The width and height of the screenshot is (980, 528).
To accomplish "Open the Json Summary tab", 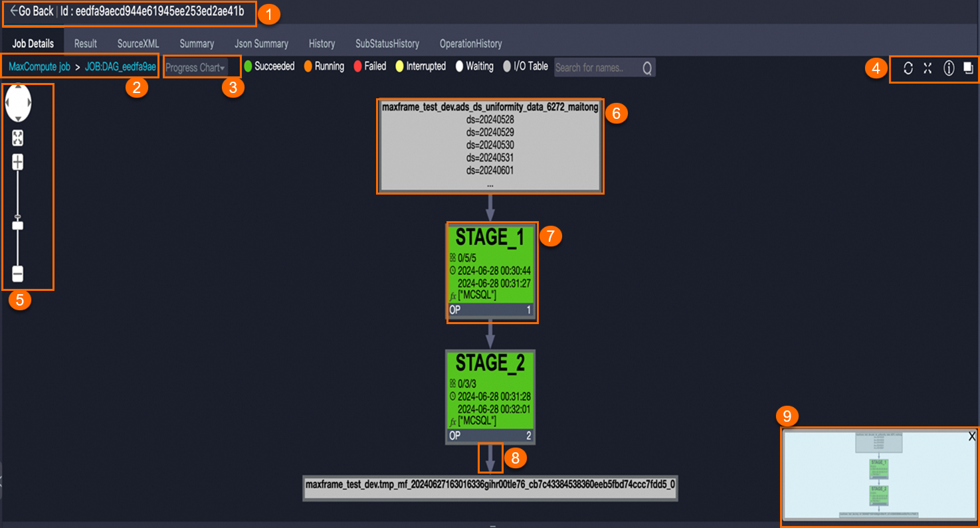I will (262, 44).
